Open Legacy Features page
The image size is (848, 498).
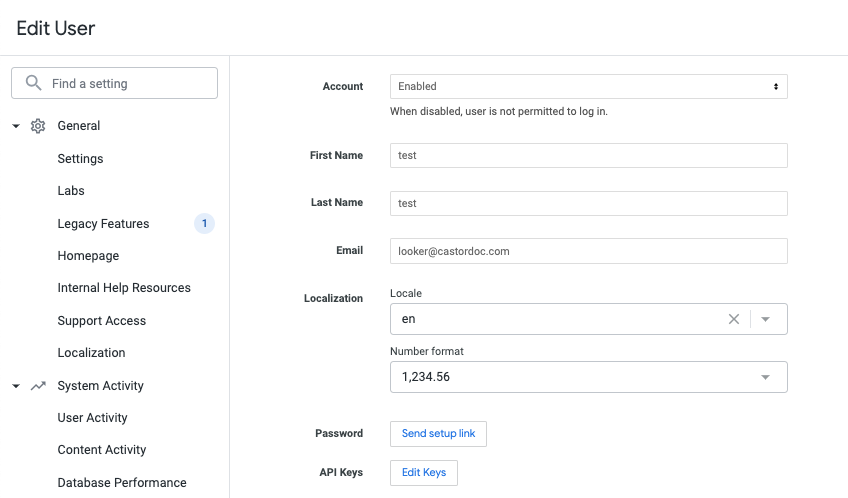click(103, 224)
